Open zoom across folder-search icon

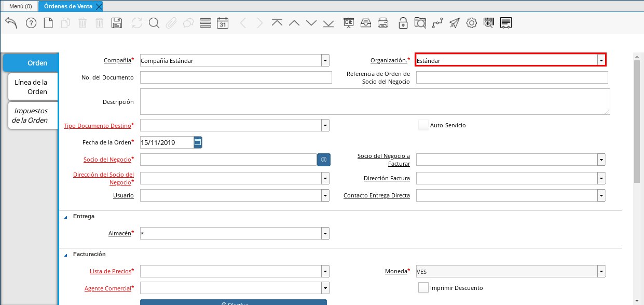tap(420, 23)
